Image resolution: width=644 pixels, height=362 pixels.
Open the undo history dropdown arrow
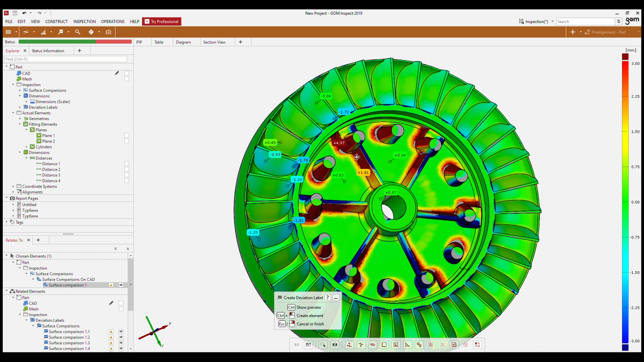point(31,13)
